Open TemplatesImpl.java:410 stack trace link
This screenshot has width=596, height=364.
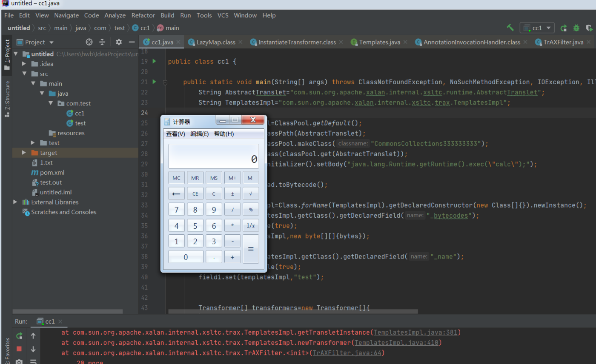pos(396,342)
